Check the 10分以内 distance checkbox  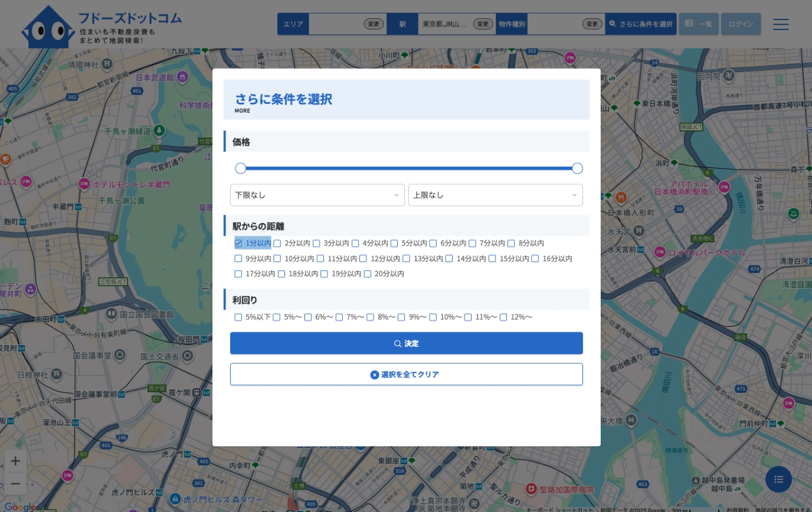tap(277, 258)
